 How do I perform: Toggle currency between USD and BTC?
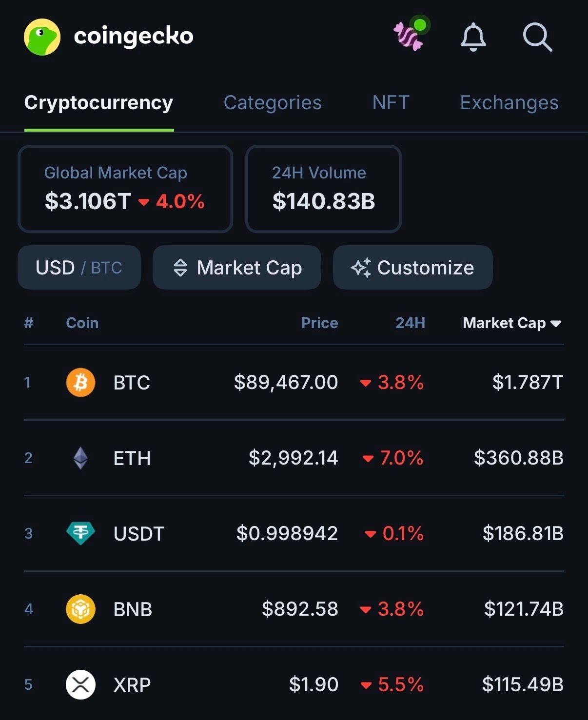[x=79, y=268]
